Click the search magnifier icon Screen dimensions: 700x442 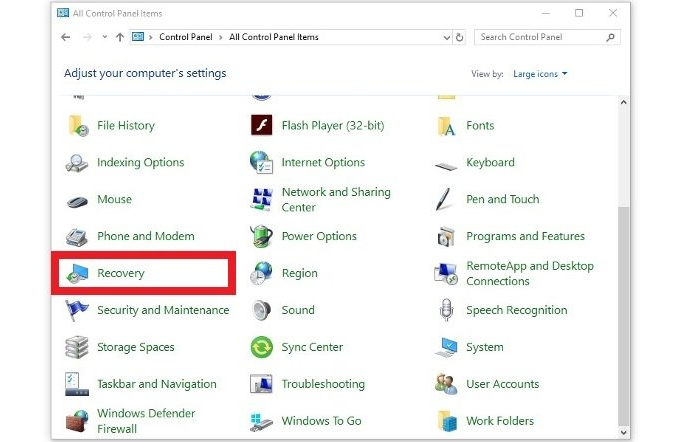coord(610,38)
